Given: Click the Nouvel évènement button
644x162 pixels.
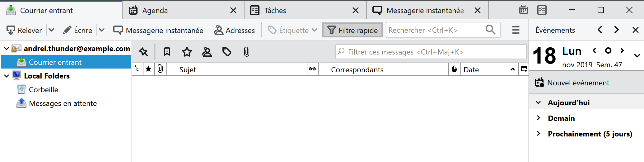Looking at the screenshot, I should coord(572,83).
